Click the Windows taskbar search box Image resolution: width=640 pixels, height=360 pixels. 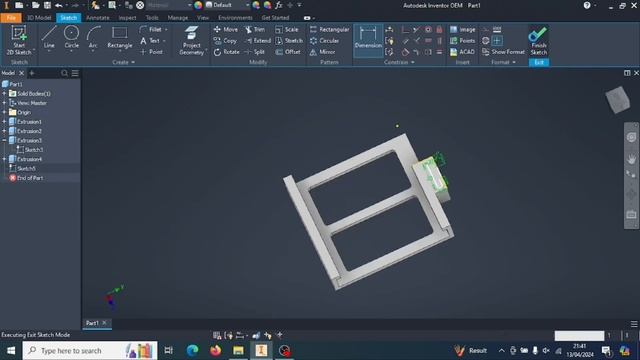click(90, 351)
